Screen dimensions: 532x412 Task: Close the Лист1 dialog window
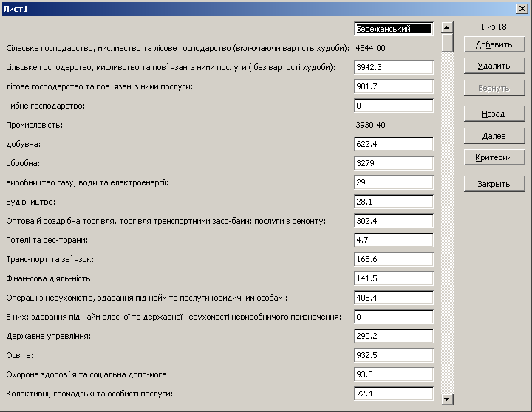click(x=522, y=9)
